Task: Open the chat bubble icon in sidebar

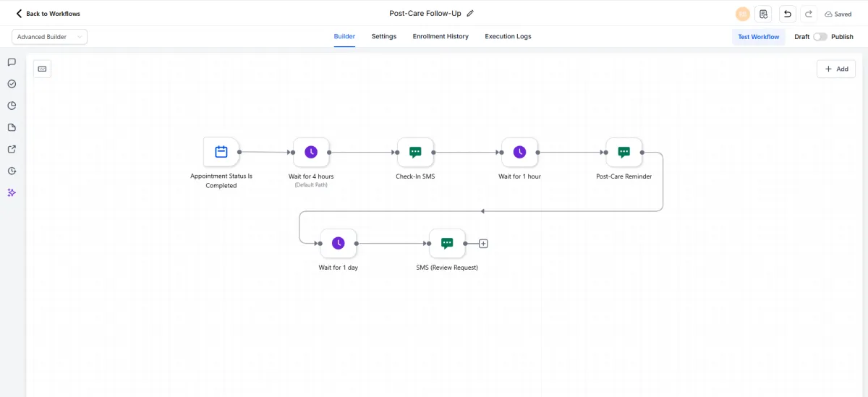Action: point(12,62)
